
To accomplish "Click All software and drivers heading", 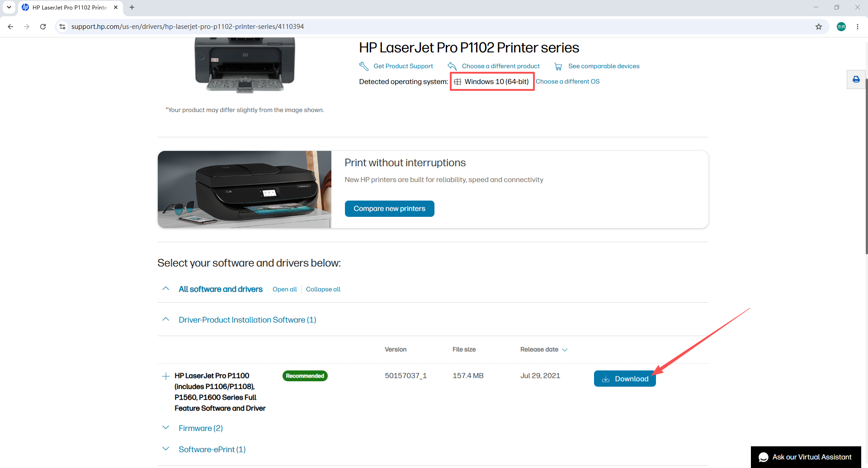I will point(221,289).
